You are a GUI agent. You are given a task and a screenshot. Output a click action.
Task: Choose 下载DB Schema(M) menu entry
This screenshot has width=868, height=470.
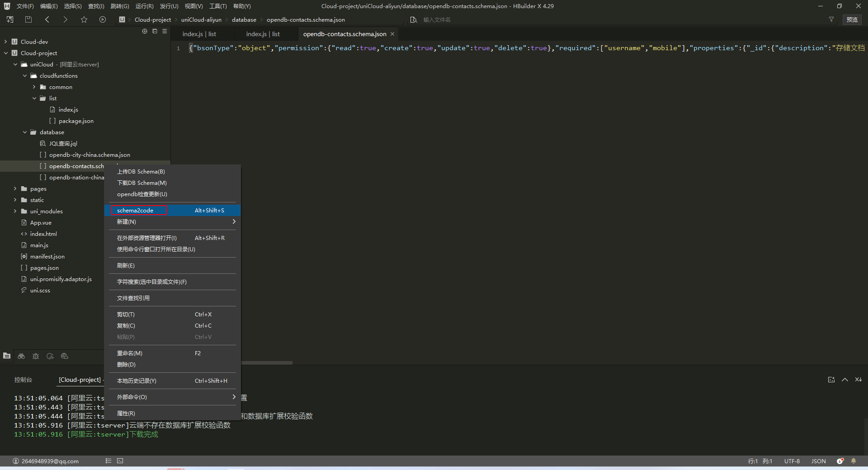point(172,183)
